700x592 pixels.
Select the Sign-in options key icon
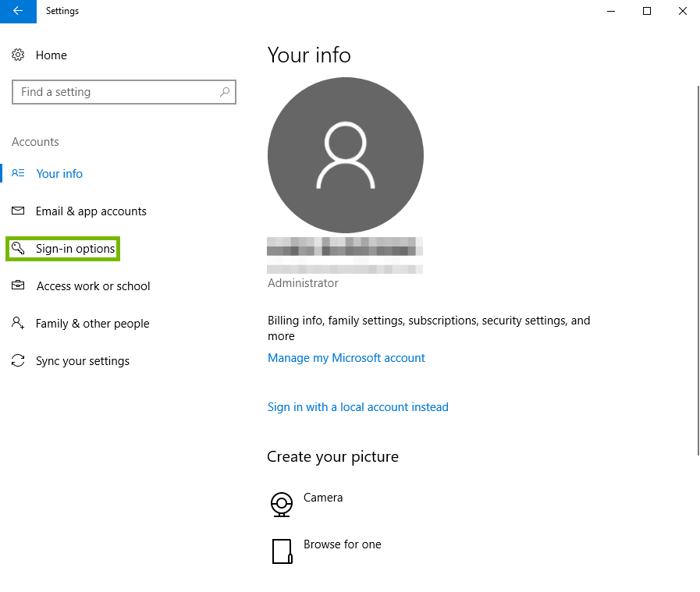pyautogui.click(x=18, y=248)
